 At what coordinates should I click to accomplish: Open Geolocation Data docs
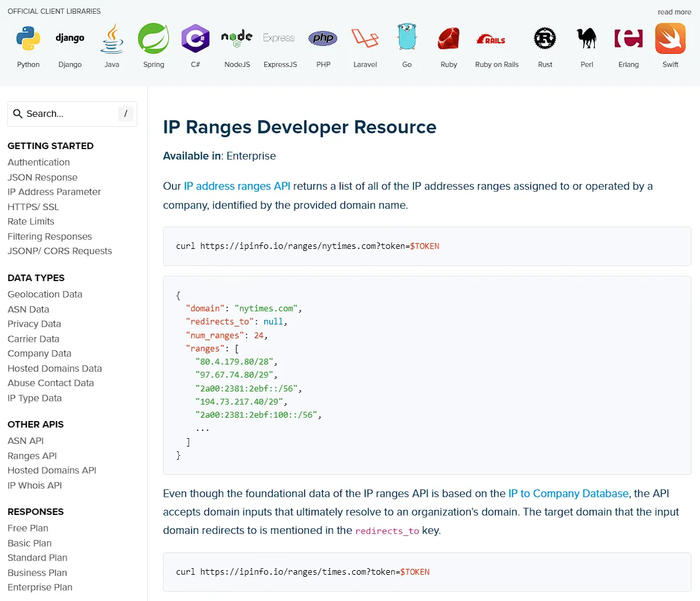[x=45, y=294]
